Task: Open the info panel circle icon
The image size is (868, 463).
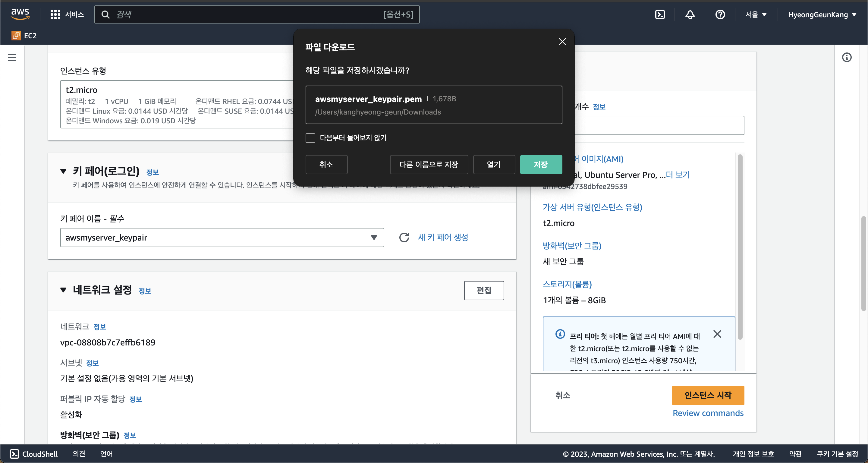Action: click(x=846, y=57)
